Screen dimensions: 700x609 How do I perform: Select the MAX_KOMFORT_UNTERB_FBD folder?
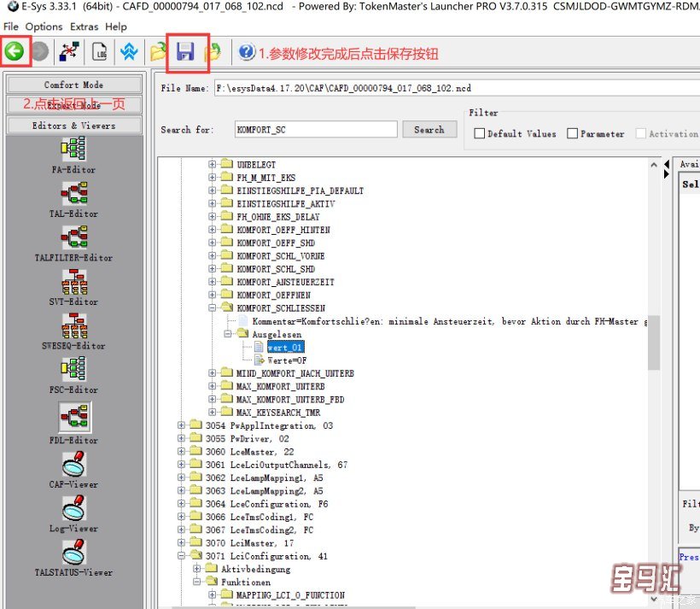pos(290,399)
